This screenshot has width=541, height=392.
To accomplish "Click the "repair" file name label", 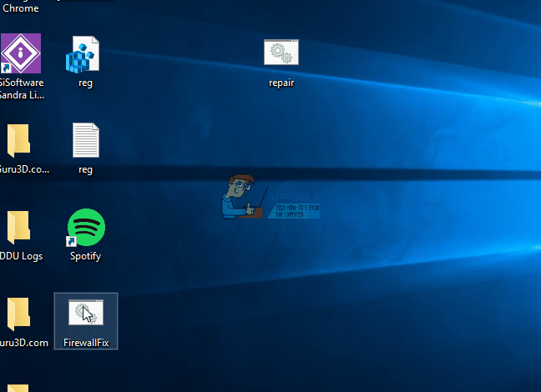I will click(x=281, y=83).
